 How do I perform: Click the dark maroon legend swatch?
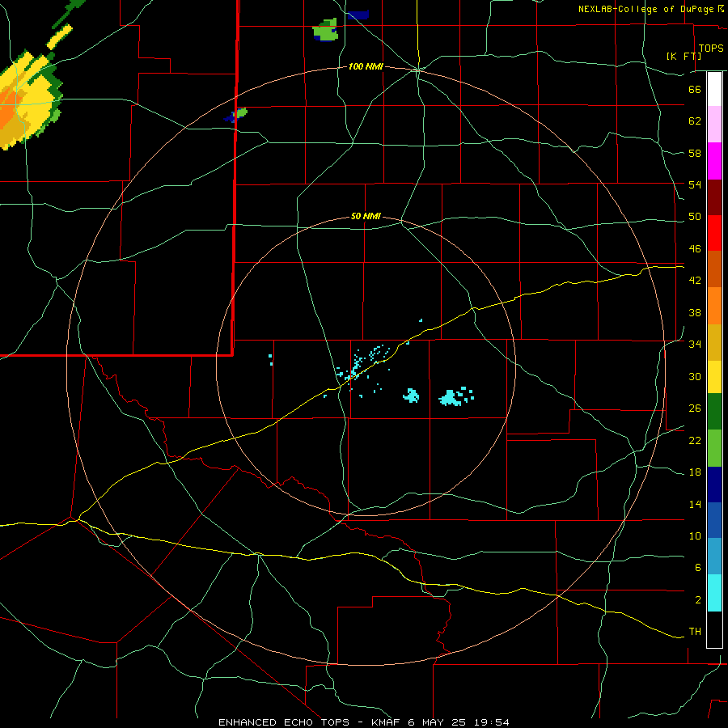[x=714, y=197]
